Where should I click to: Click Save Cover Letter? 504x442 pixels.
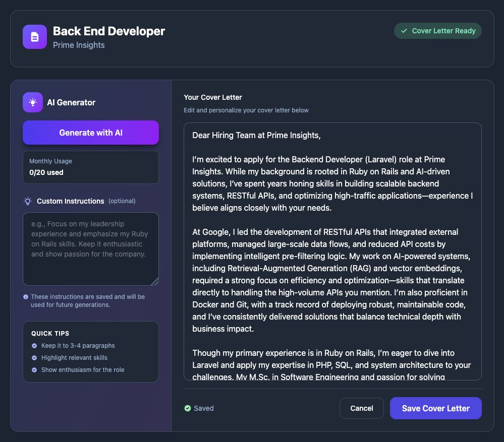[435, 408]
